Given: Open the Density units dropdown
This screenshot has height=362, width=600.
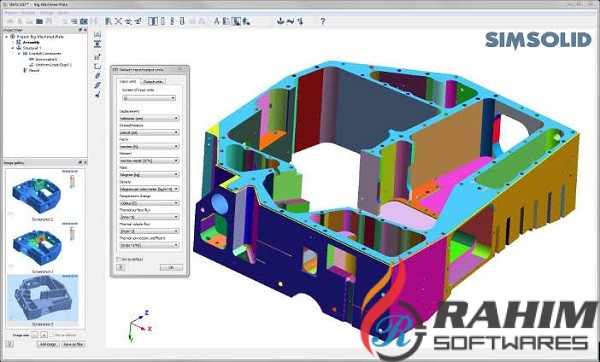Looking at the screenshot, I should click(149, 189).
